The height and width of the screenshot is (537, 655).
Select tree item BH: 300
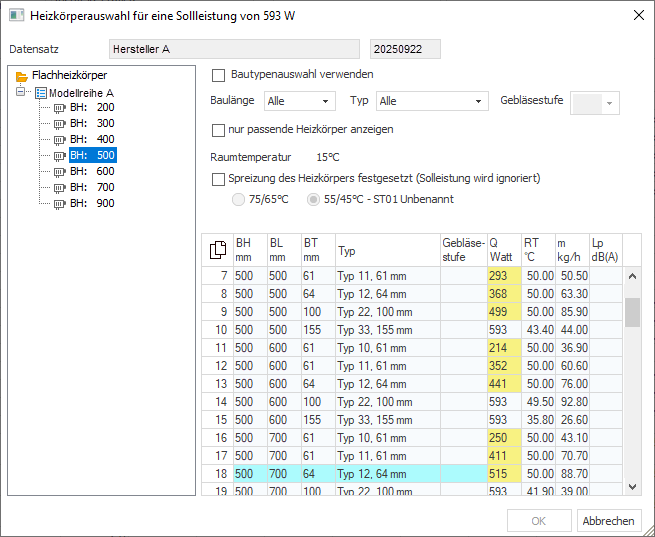[92, 123]
